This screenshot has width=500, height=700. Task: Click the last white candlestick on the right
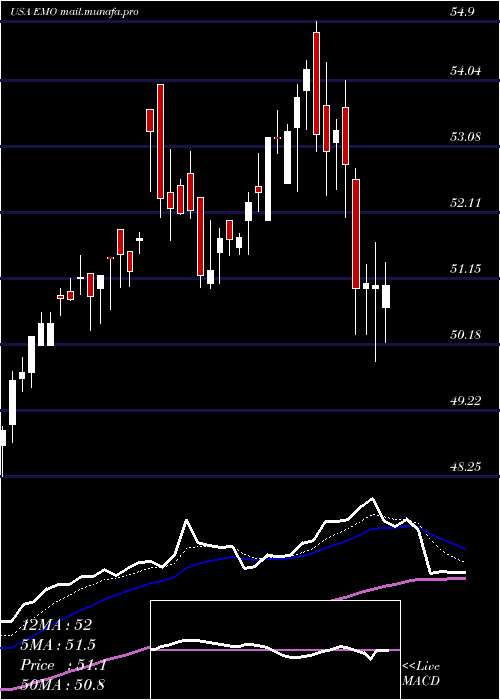386,296
